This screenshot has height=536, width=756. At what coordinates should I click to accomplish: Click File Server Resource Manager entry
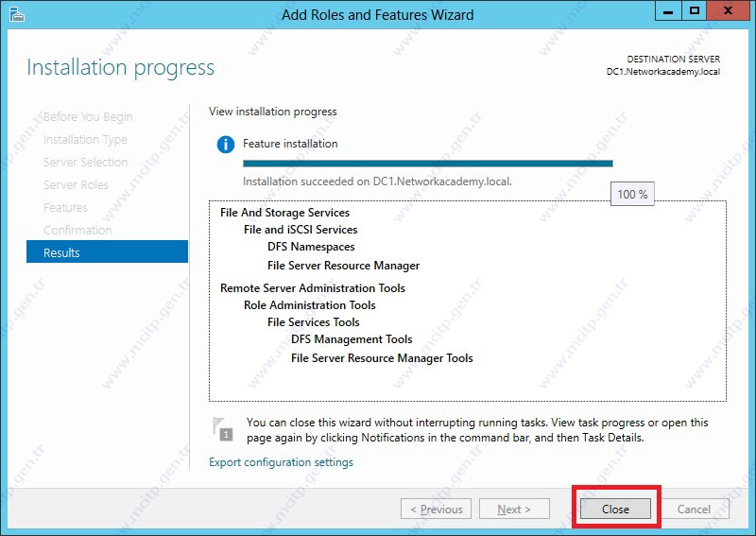click(343, 266)
